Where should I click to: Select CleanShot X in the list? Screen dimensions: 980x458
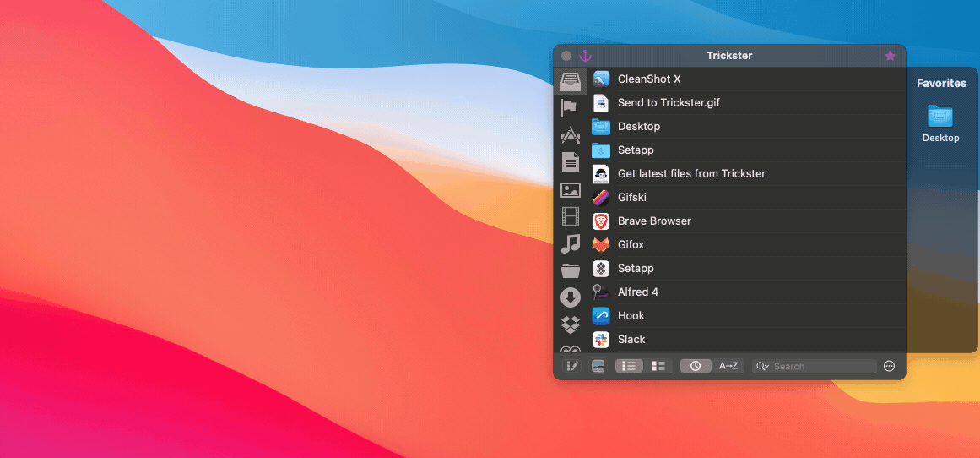tap(747, 79)
